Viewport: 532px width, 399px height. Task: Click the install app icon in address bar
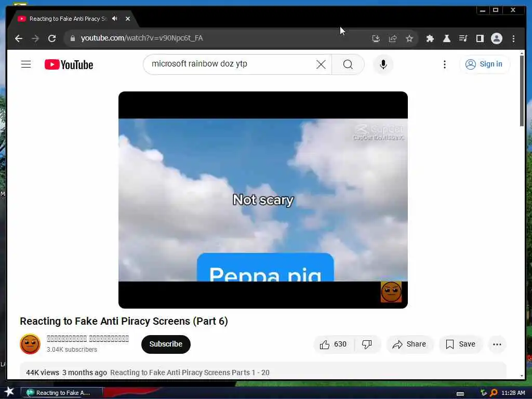click(x=376, y=38)
